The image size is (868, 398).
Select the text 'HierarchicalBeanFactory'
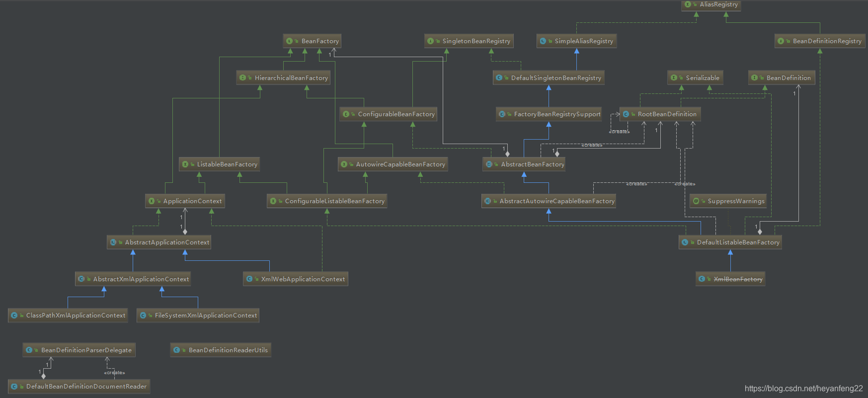(291, 78)
